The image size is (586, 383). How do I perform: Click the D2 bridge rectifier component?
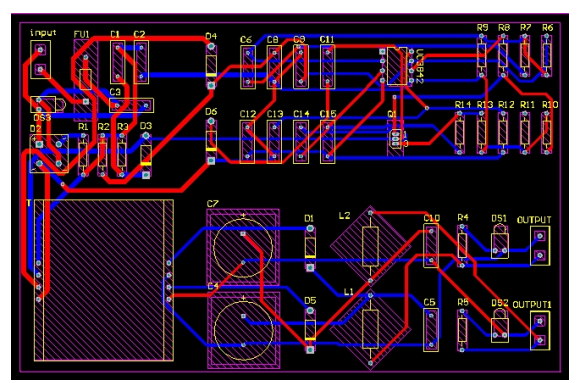49,154
